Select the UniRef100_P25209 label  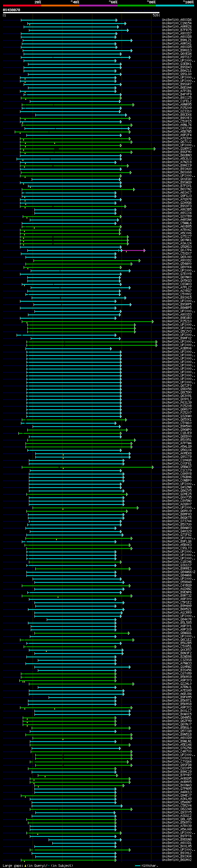click(x=177, y=108)
